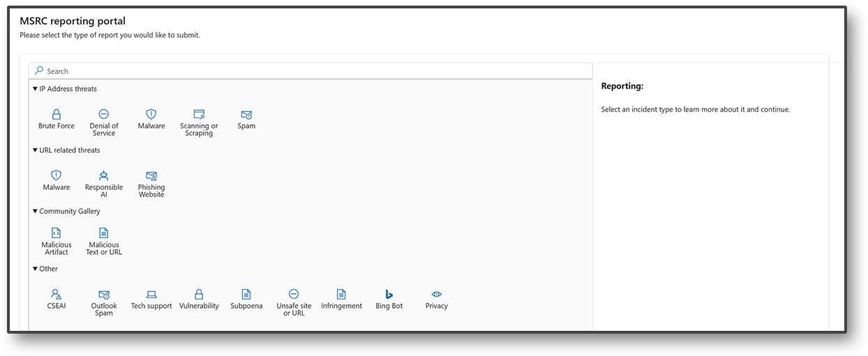Collapse the Community Gallery section
The width and height of the screenshot is (868, 356).
point(36,211)
